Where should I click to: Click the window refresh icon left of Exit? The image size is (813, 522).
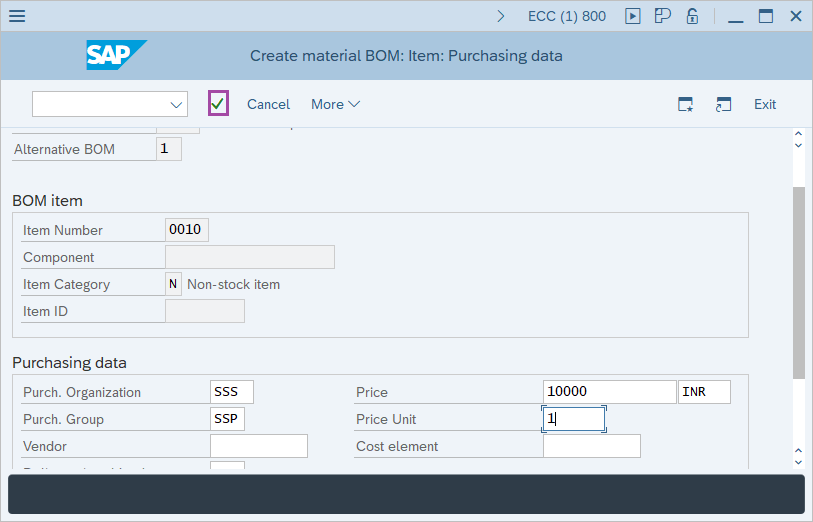coord(723,104)
